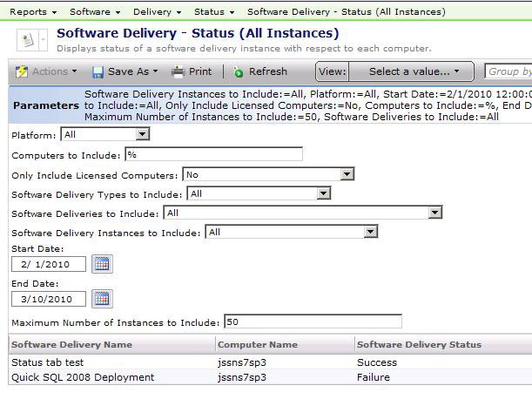Viewport: 532px width, 406px height.
Task: Select the 'Quick SQL 2008 Deployment' row
Action: click(x=270, y=377)
